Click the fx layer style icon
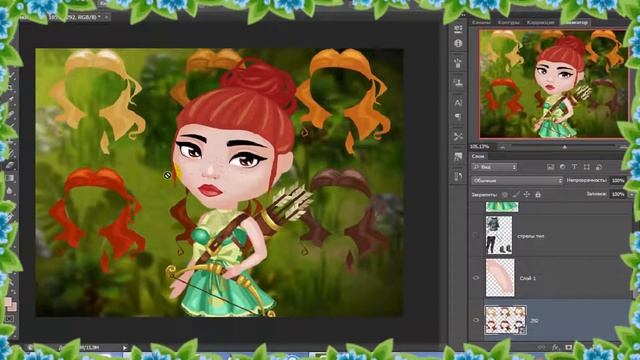 tap(555, 347)
